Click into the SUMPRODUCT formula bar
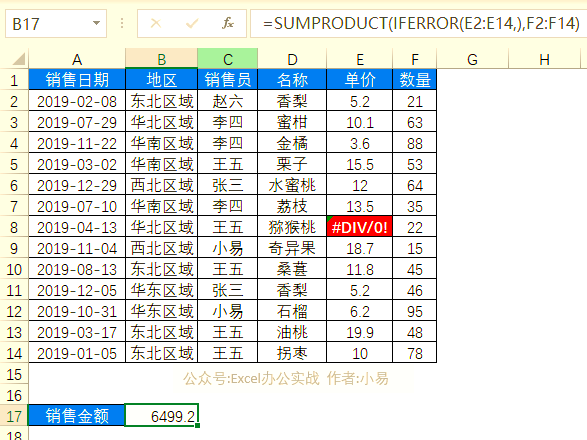 419,24
